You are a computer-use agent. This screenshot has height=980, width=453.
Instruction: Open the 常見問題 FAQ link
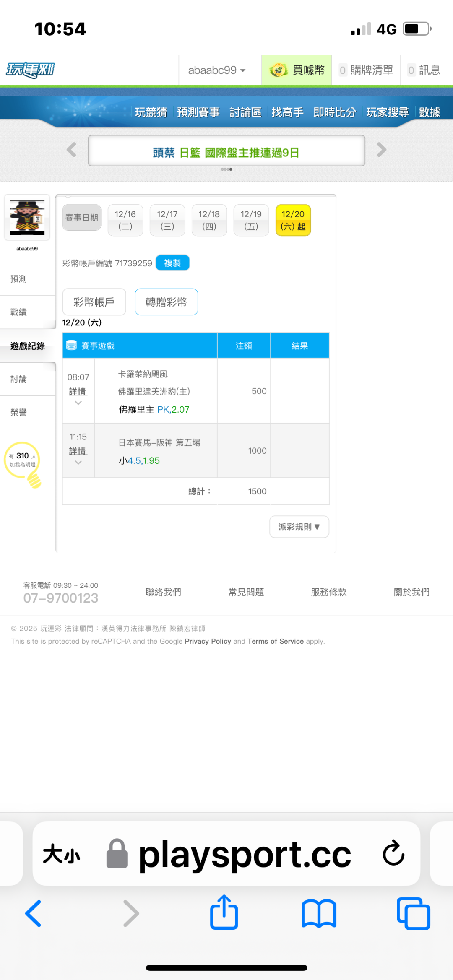[246, 592]
